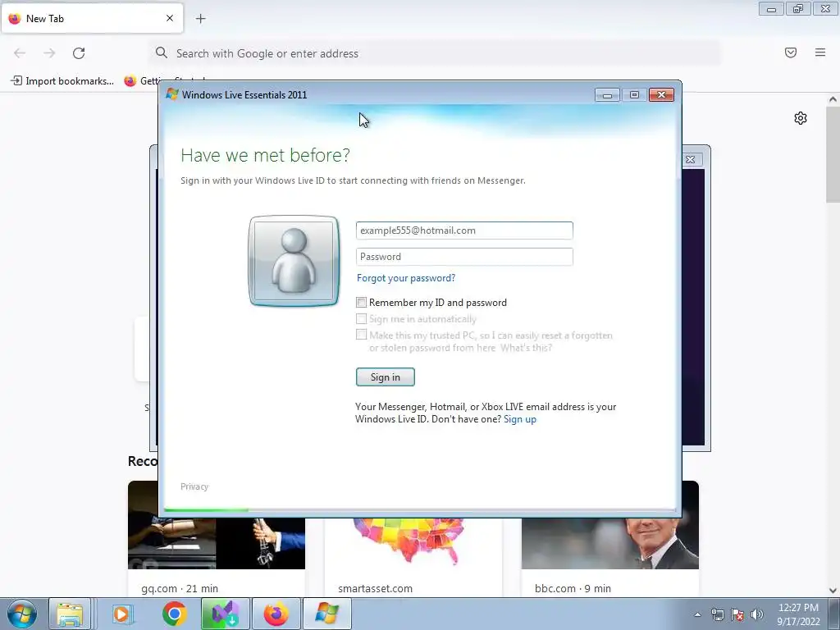Open a new Firefox tab
The width and height of the screenshot is (840, 630).
coord(201,19)
